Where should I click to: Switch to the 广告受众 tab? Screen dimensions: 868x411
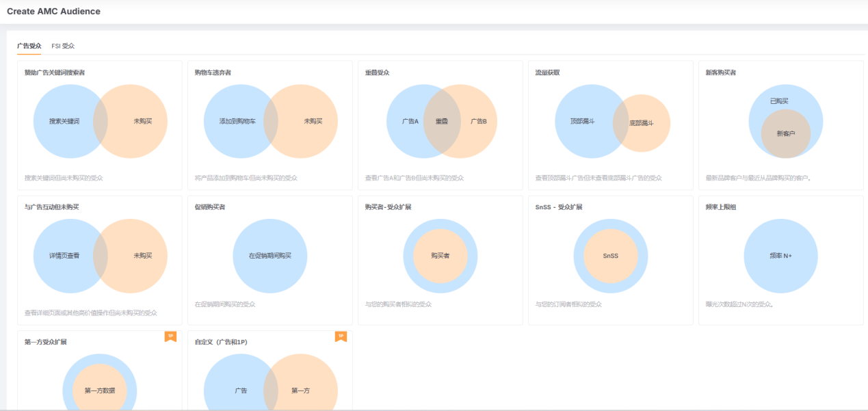tap(29, 46)
